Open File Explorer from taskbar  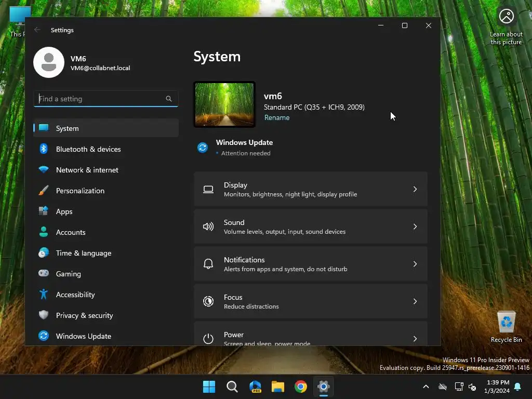(x=278, y=387)
